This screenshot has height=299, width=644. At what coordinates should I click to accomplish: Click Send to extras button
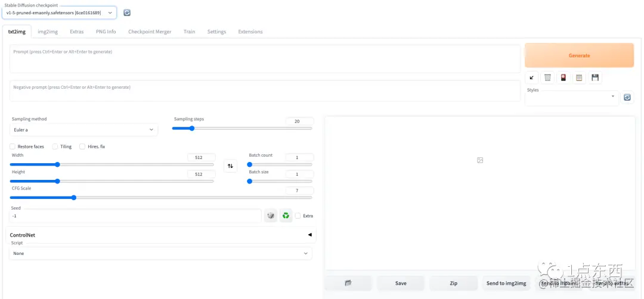(x=612, y=283)
